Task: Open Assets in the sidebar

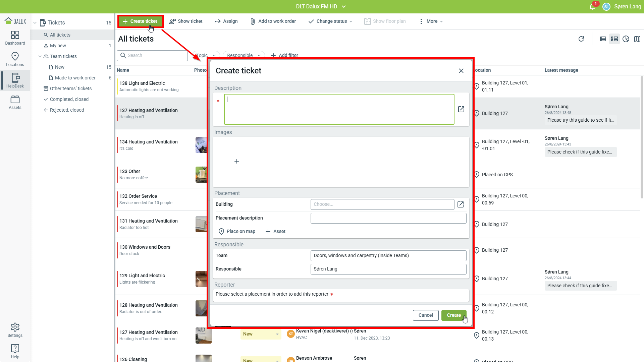Action: point(15,103)
